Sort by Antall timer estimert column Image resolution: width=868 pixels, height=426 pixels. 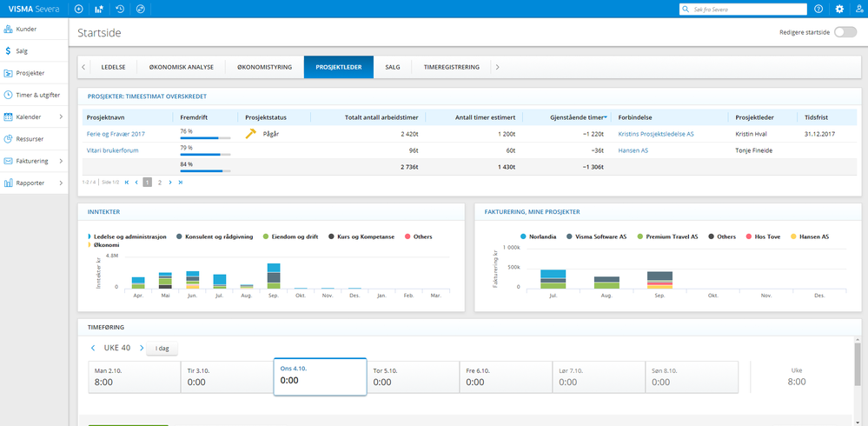coord(486,117)
